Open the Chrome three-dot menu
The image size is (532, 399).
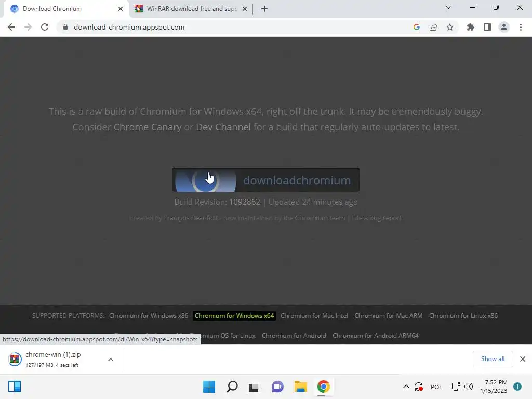(521, 27)
